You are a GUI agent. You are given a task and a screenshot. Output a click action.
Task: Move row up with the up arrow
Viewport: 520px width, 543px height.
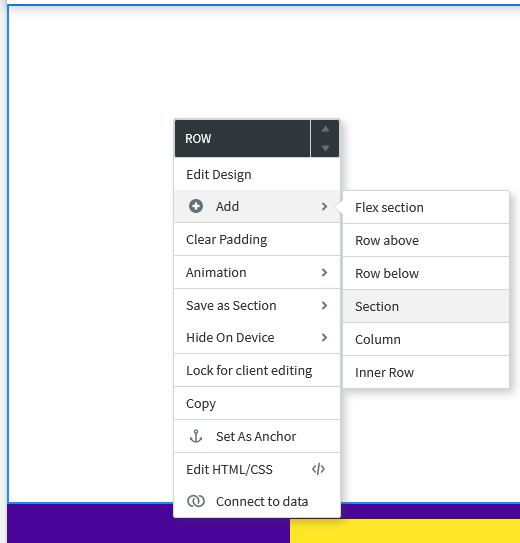click(x=325, y=129)
